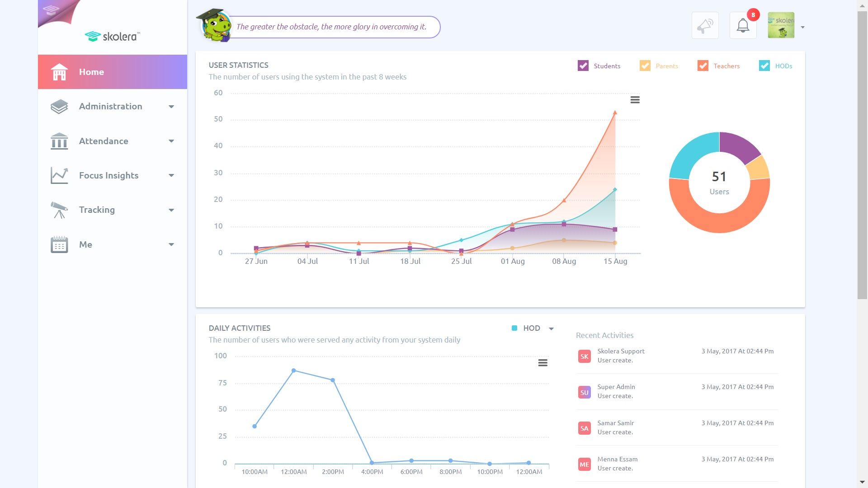
Task: Click the megaphone announcements icon
Action: (705, 26)
